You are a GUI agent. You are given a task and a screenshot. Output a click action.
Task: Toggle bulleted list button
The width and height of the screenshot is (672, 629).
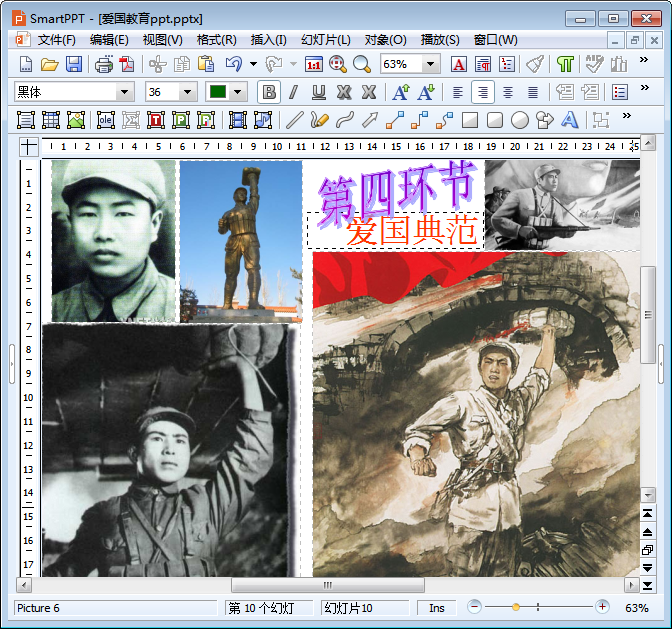point(620,92)
